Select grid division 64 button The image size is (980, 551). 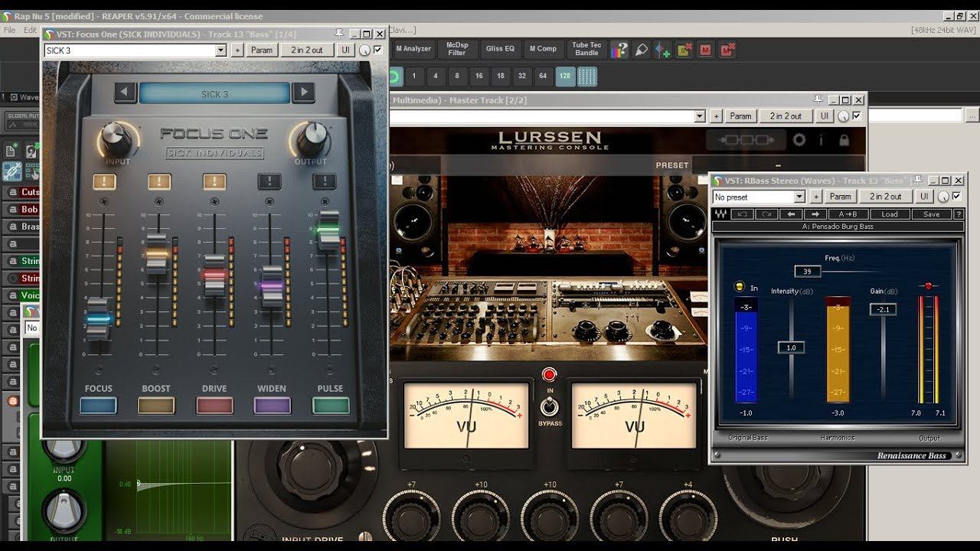[544, 77]
